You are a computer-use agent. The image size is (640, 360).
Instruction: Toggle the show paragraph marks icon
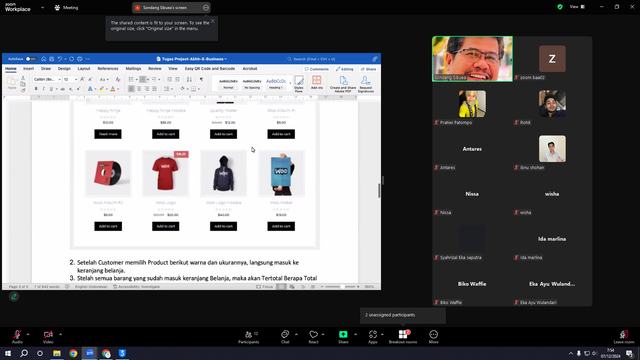click(201, 79)
